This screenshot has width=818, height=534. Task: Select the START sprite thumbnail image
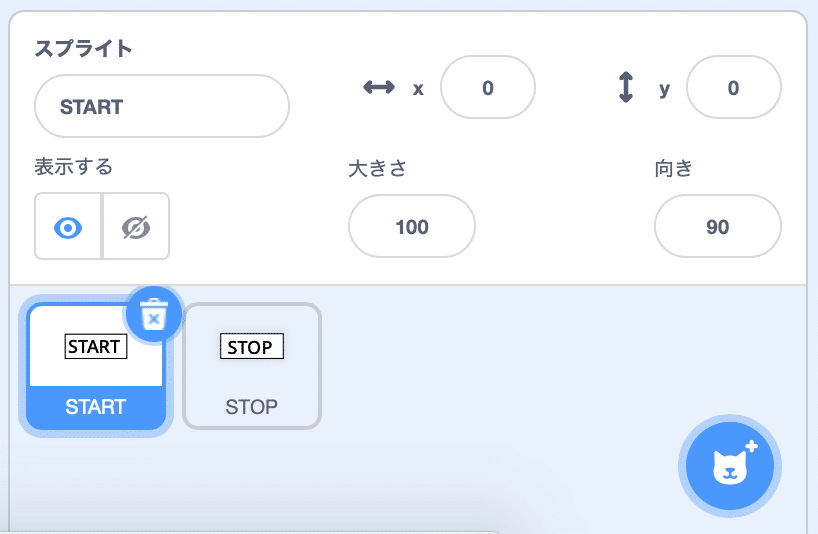click(x=96, y=346)
